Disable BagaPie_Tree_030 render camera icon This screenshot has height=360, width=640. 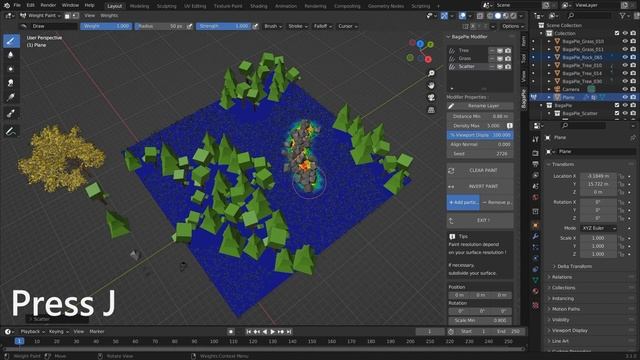(633, 81)
